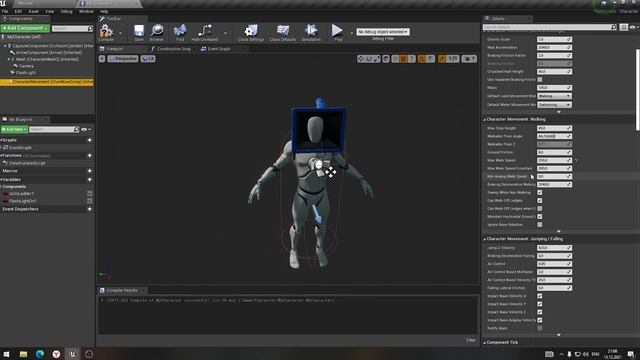Click the Jump Z Velocity value field

tap(554, 248)
